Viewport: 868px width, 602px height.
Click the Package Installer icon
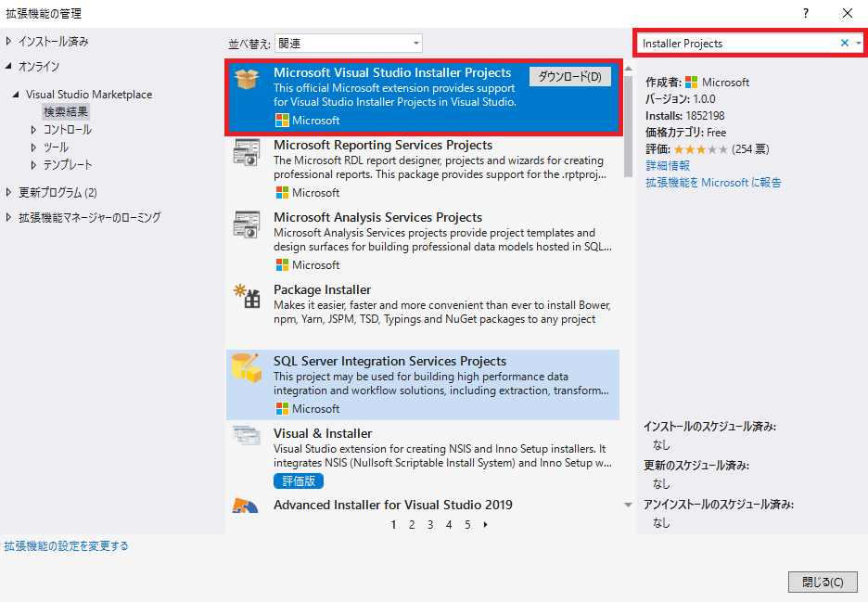pos(247,296)
